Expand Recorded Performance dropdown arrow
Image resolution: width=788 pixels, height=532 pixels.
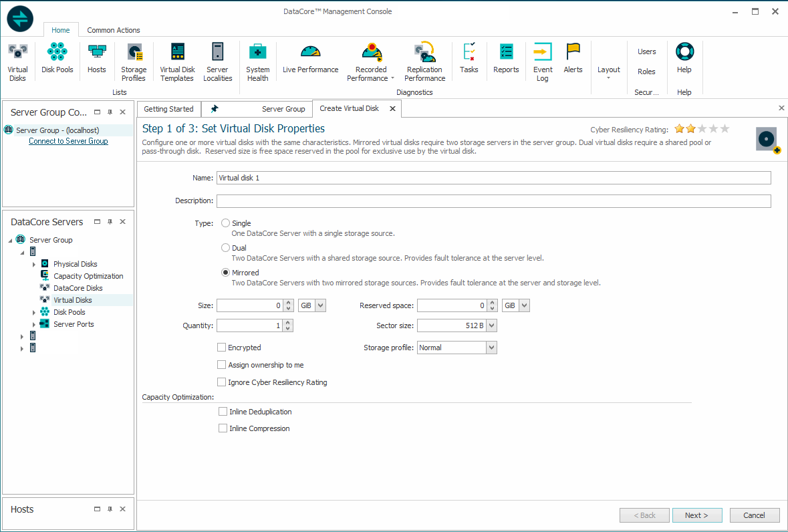coord(392,78)
